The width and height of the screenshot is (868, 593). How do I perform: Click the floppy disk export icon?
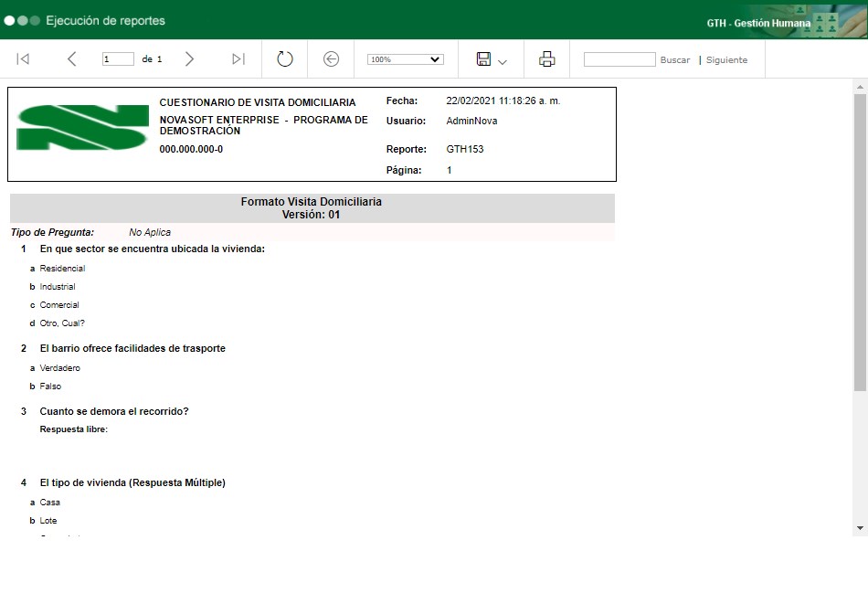[x=483, y=59]
